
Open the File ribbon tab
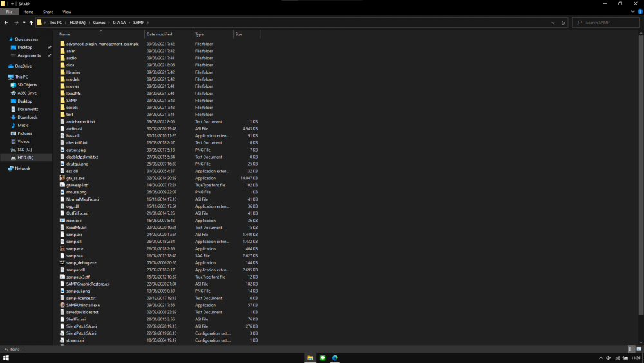pos(9,12)
